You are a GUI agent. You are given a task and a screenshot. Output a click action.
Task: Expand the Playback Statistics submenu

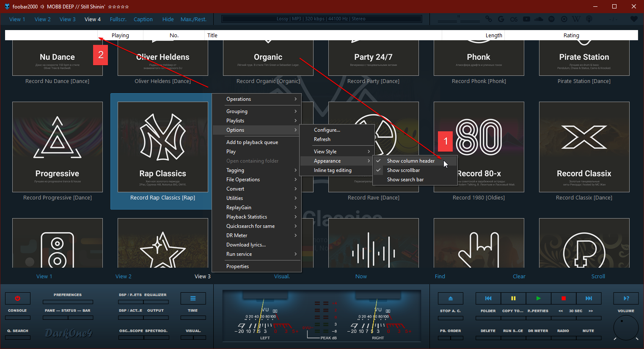coord(257,217)
